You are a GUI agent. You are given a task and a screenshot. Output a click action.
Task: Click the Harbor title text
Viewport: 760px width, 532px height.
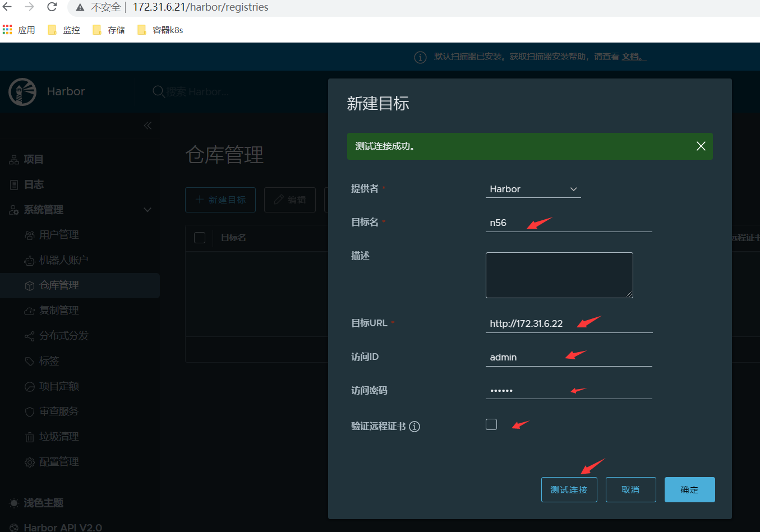[66, 91]
